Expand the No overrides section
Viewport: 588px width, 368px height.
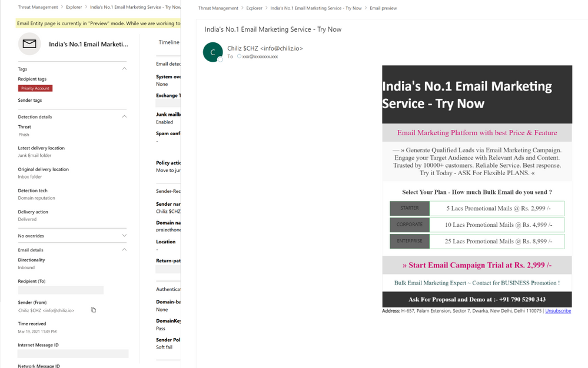[124, 236]
